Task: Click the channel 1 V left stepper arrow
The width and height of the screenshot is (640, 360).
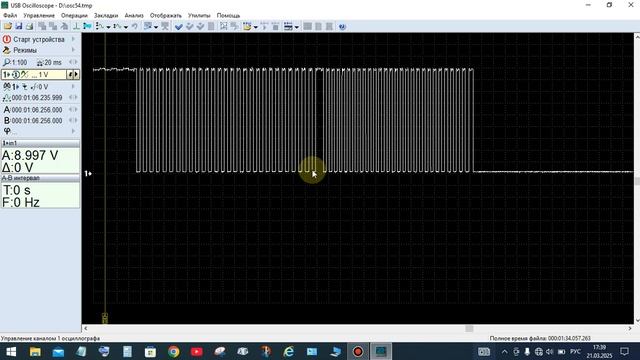Action: point(70,75)
